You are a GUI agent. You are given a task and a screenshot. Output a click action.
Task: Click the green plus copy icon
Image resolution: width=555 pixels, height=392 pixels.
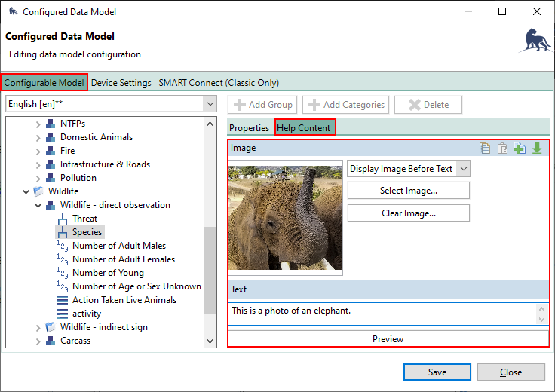pyautogui.click(x=520, y=149)
